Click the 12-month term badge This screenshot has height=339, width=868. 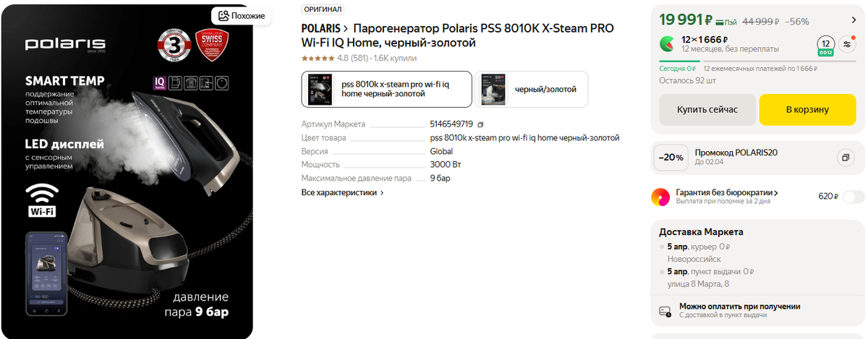[x=825, y=45]
